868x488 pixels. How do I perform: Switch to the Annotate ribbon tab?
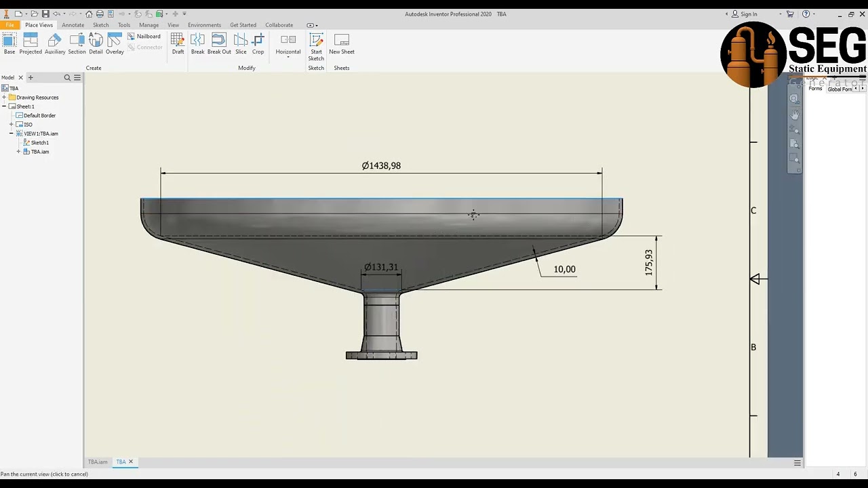[73, 25]
